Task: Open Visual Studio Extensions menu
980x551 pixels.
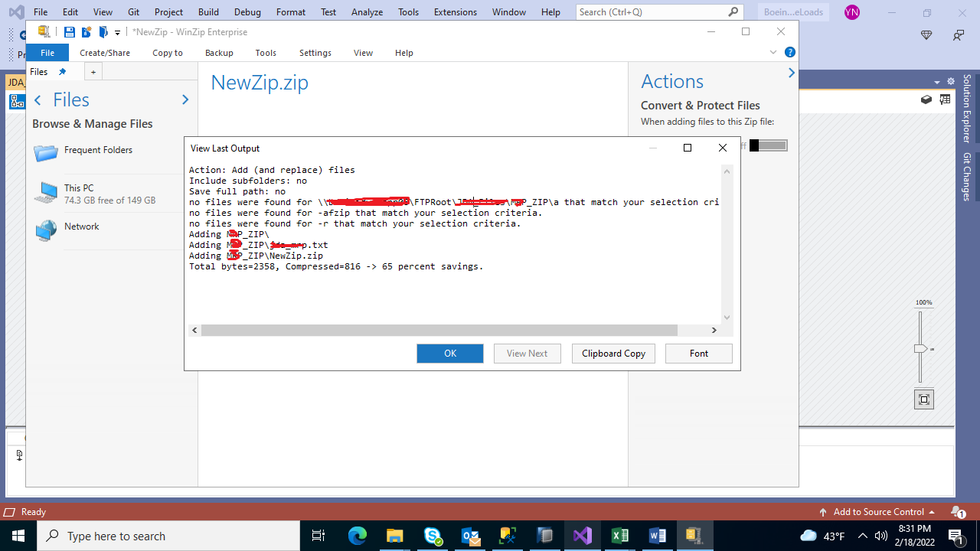Action: coord(456,12)
